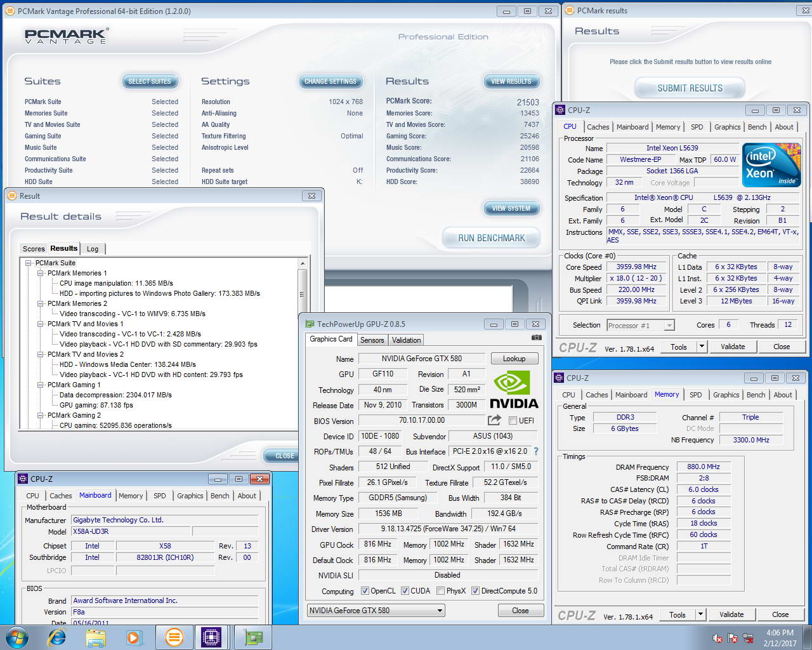This screenshot has height=650, width=812.
Task: Click the GPU-Z screenshot camera icon
Action: (537, 338)
